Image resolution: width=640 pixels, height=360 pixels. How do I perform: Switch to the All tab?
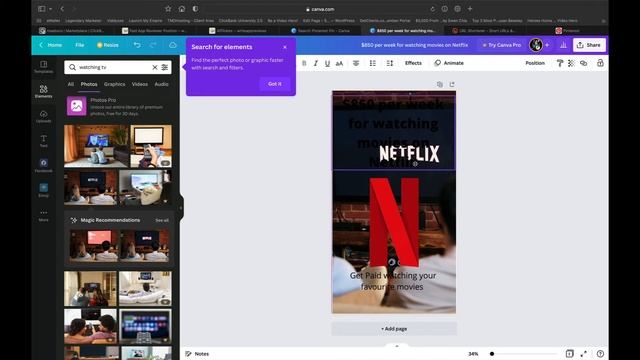pyautogui.click(x=71, y=84)
